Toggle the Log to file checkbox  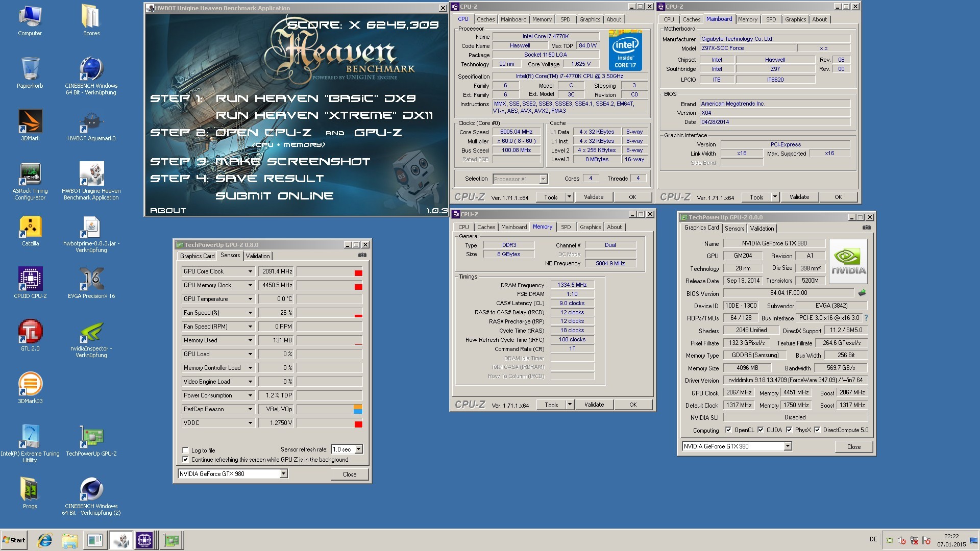(x=185, y=450)
